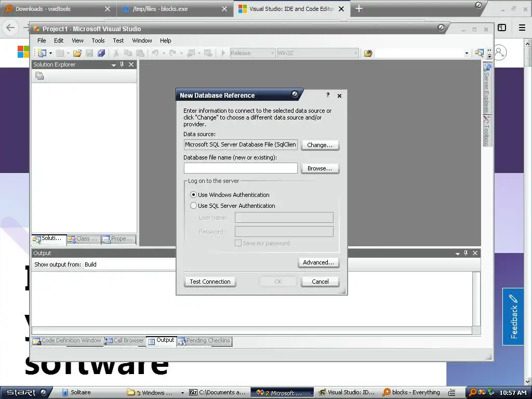Open the Help menu in Visual Studio
Screen dimensions: 532x399
click(166, 41)
